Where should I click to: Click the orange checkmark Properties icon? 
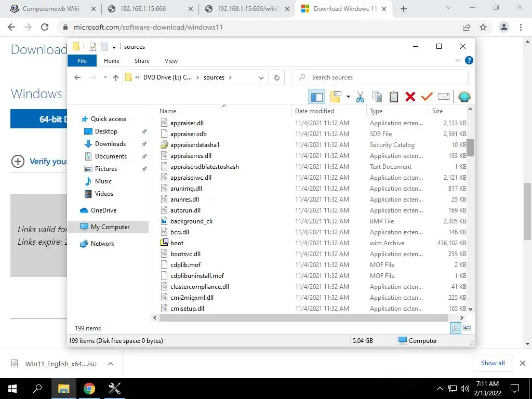427,97
